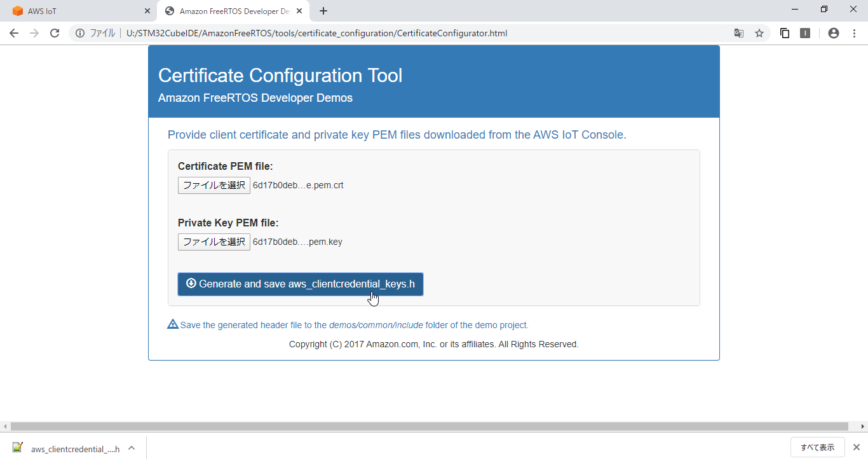Bookmark this page with the star icon
Image resolution: width=868 pixels, height=463 pixels.
pos(759,32)
